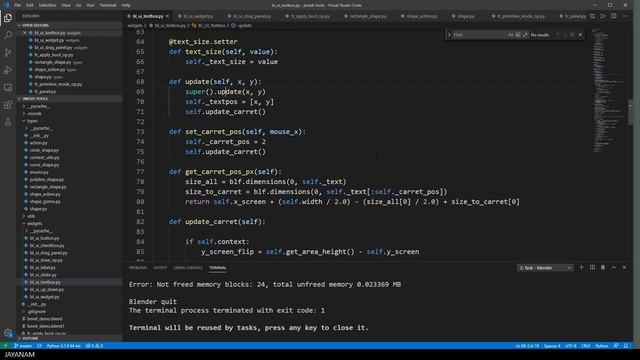
Task: Open the Run and Debug view
Action: (x=8, y=70)
